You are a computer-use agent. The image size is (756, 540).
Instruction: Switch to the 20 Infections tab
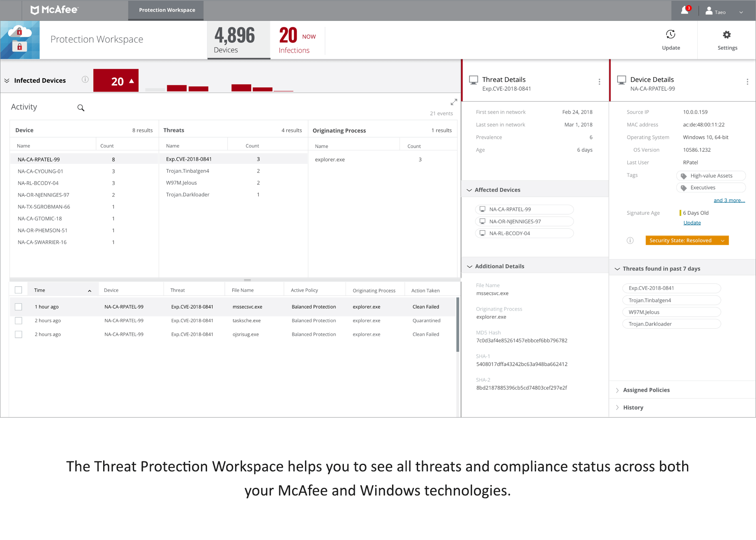pyautogui.click(x=297, y=40)
